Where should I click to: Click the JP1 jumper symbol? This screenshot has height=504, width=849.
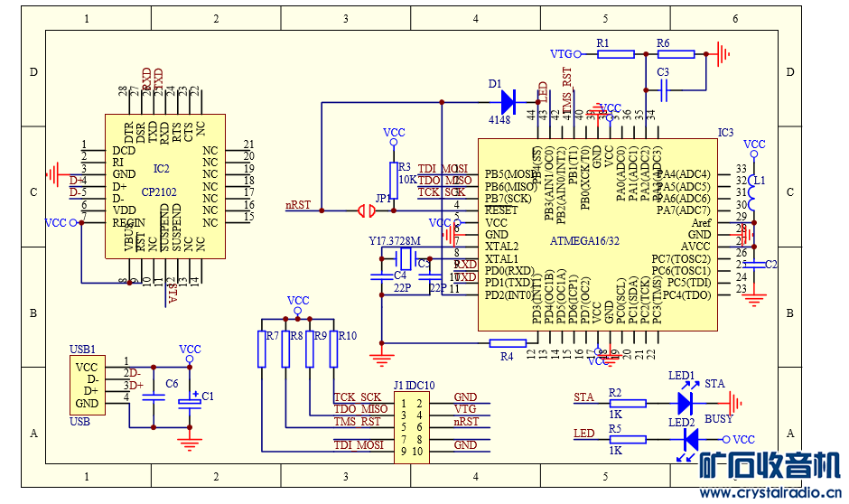[x=367, y=210]
